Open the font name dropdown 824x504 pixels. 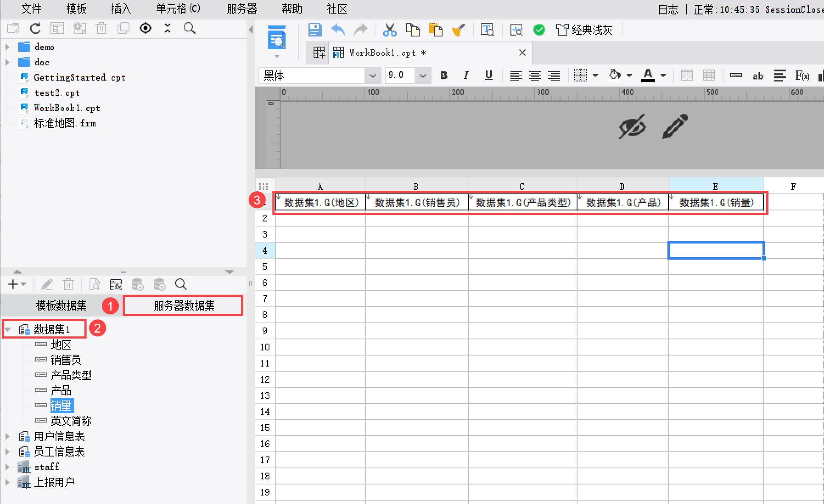click(x=373, y=76)
